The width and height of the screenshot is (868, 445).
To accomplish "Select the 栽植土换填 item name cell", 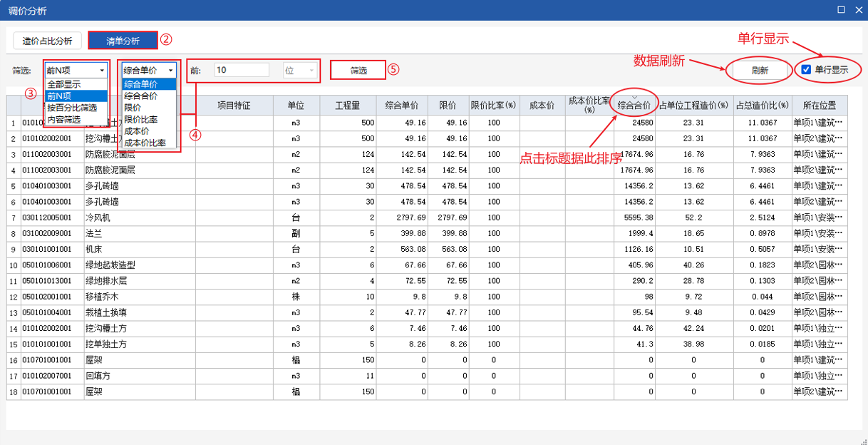I will point(139,312).
